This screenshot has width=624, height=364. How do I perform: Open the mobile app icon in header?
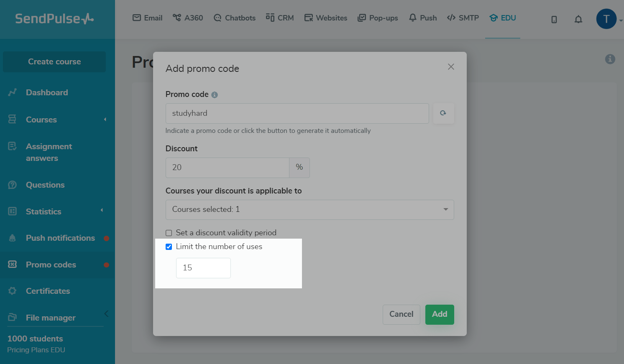coord(554,19)
